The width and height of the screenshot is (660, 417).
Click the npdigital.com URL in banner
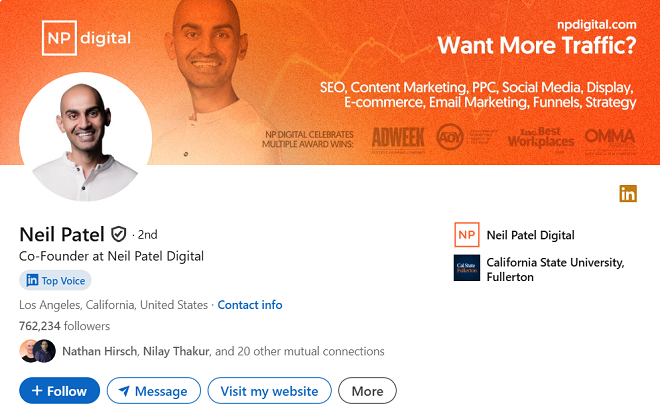click(595, 22)
